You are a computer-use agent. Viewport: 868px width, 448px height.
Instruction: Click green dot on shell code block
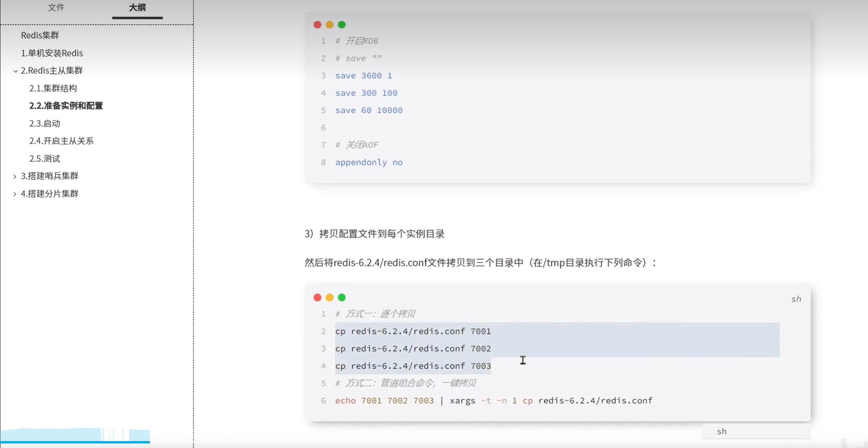click(342, 298)
